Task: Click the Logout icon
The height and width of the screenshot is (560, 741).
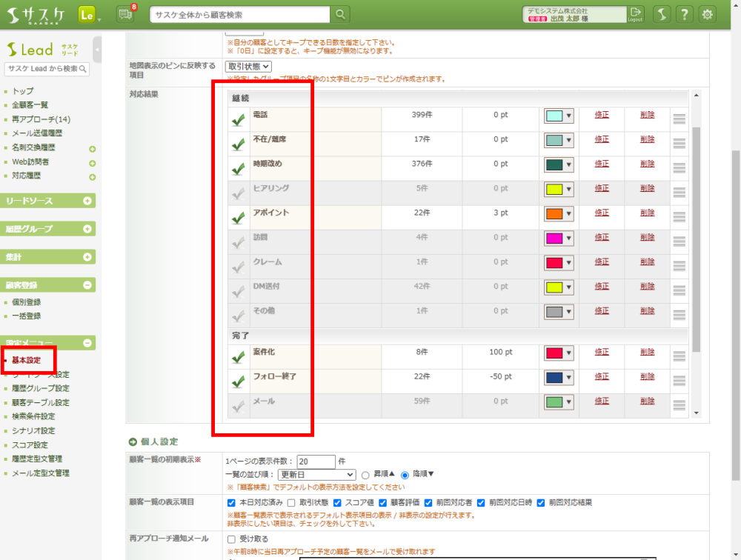Action: [635, 14]
